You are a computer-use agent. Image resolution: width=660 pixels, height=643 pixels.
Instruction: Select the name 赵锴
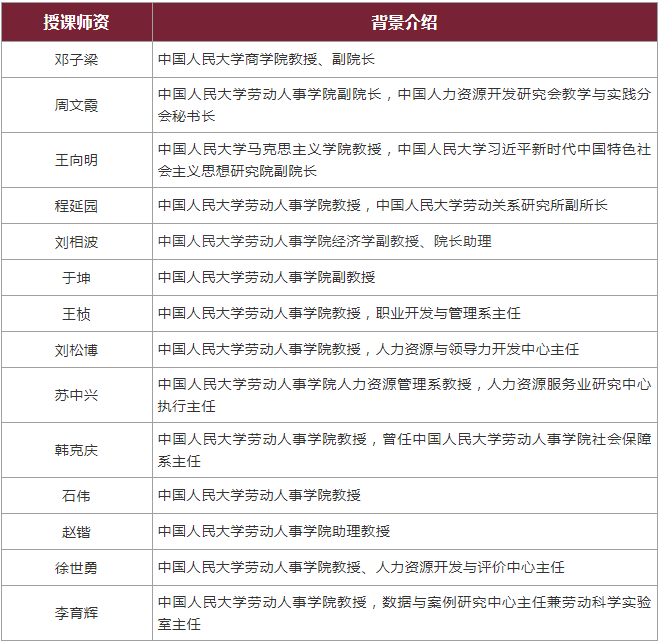click(x=76, y=532)
